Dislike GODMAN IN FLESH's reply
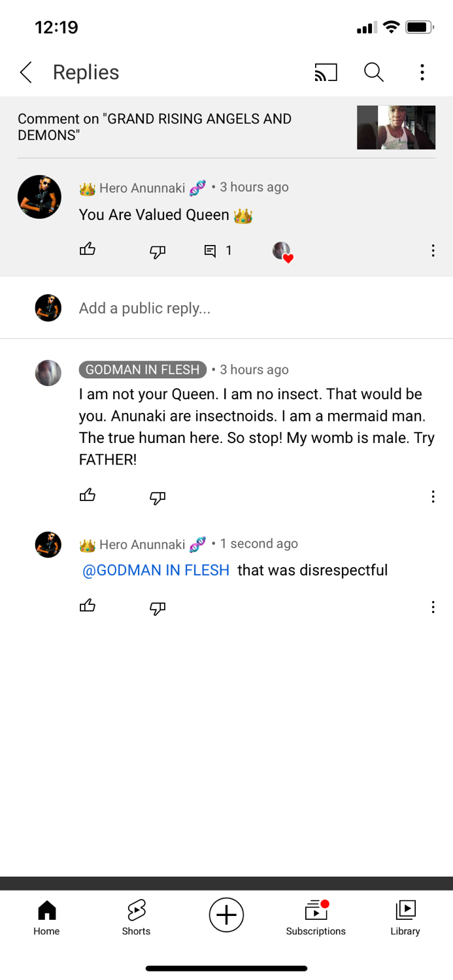The height and width of the screenshot is (980, 453). (158, 498)
